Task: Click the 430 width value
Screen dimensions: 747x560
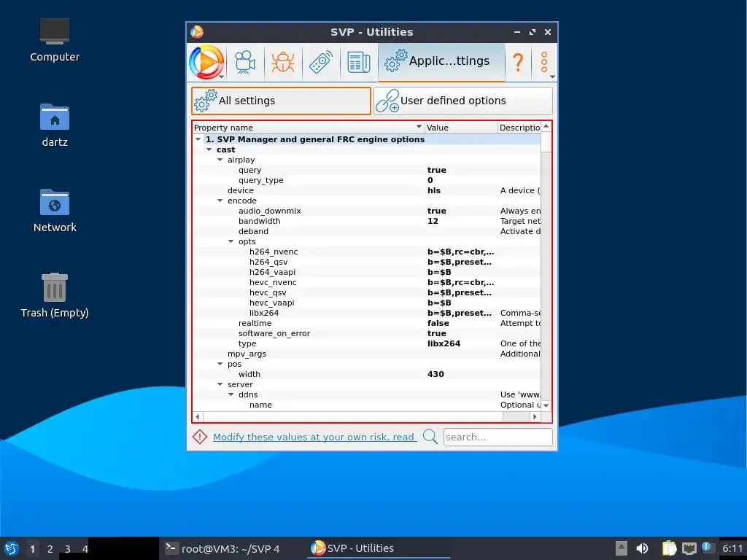Action: point(436,374)
